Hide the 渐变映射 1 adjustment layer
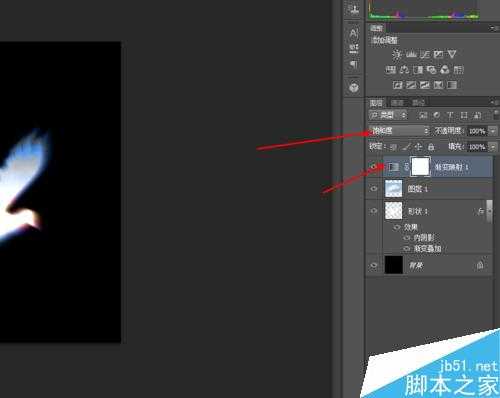The width and height of the screenshot is (500, 398). 374,167
